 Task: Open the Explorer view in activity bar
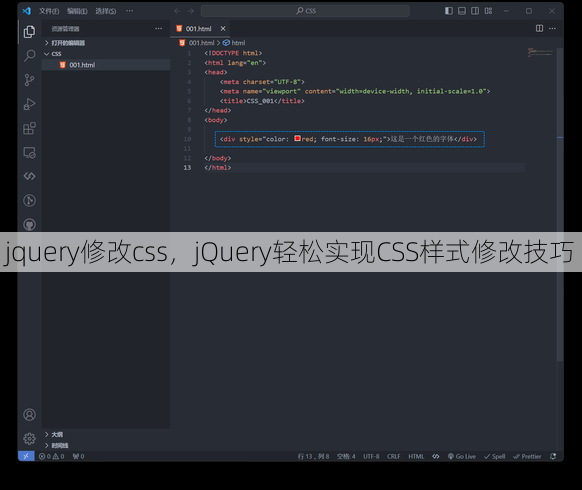pos(29,32)
